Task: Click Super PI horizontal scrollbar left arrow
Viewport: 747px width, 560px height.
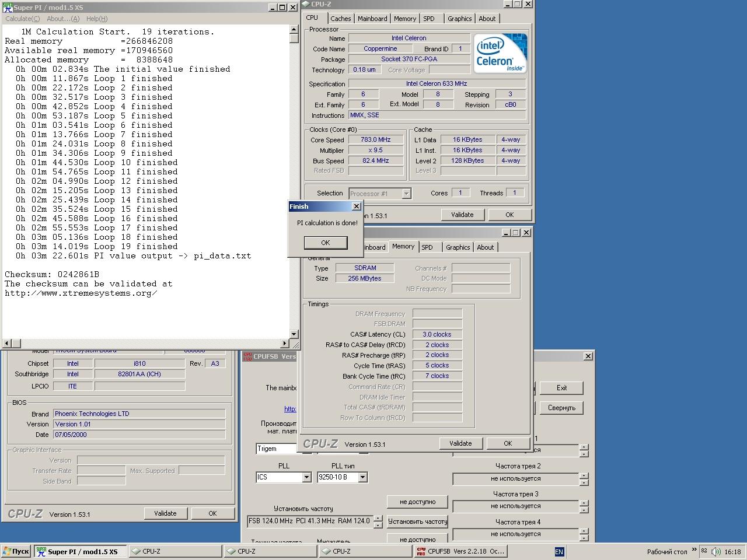Action: pyautogui.click(x=7, y=344)
